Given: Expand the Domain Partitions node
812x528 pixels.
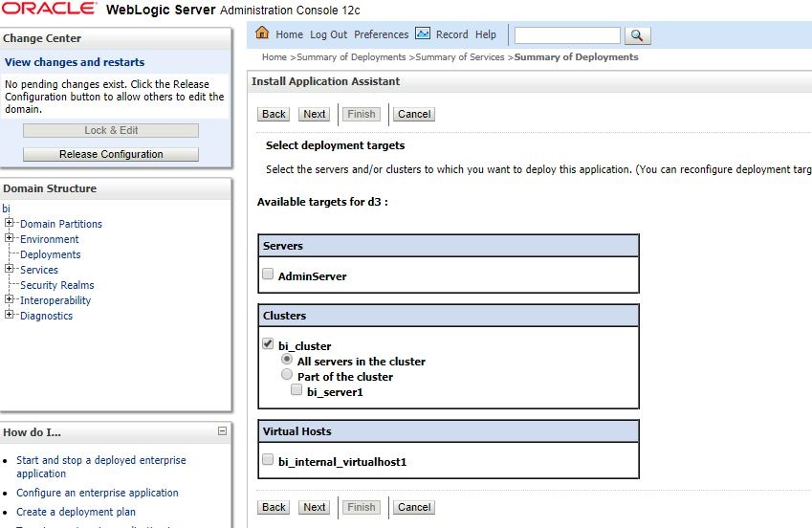Looking at the screenshot, I should 9,223.
